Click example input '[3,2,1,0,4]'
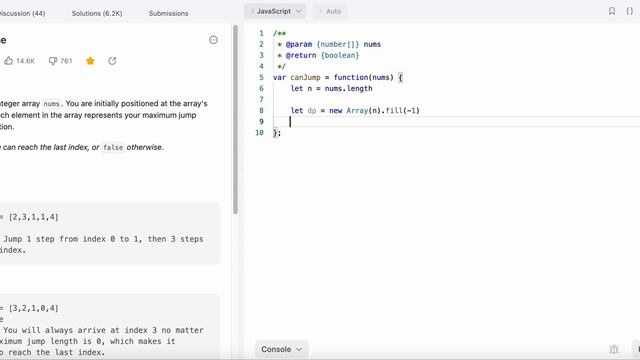The height and width of the screenshot is (360, 640). 33,308
